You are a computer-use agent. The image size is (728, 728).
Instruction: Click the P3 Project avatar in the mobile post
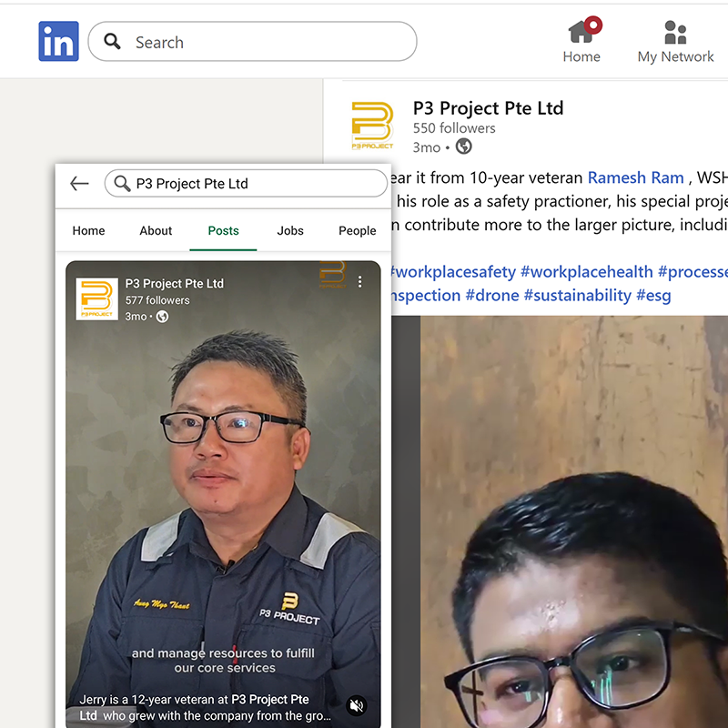click(96, 298)
